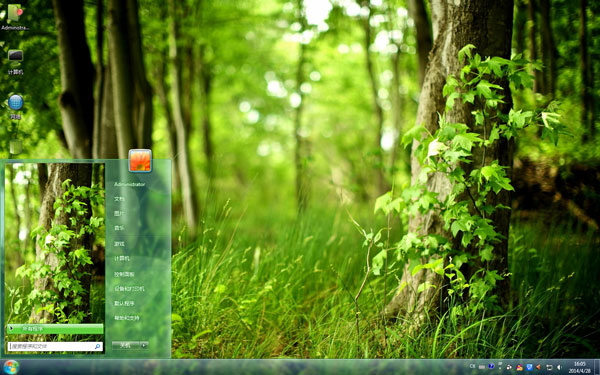Click the blue shield tray icon
The height and width of the screenshot is (375, 600).
click(x=529, y=367)
